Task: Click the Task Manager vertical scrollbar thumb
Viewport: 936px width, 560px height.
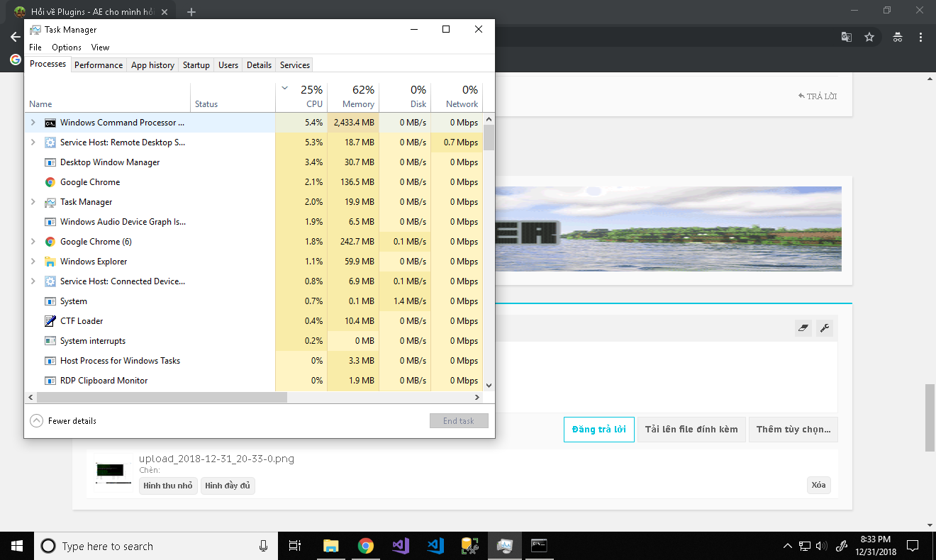Action: pyautogui.click(x=489, y=138)
